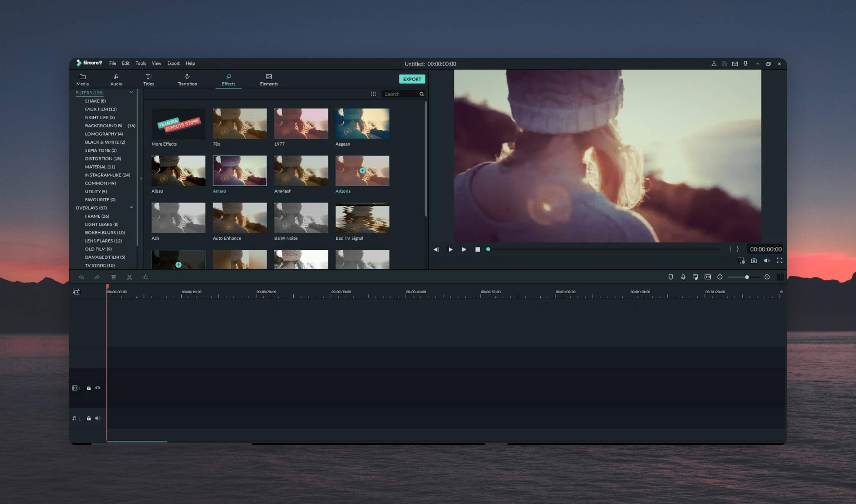
Task: Step forward one frame in preview
Action: click(450, 249)
